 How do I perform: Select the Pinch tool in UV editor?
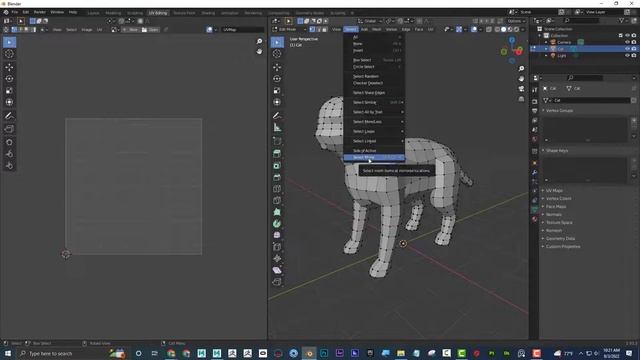[x=9, y=166]
